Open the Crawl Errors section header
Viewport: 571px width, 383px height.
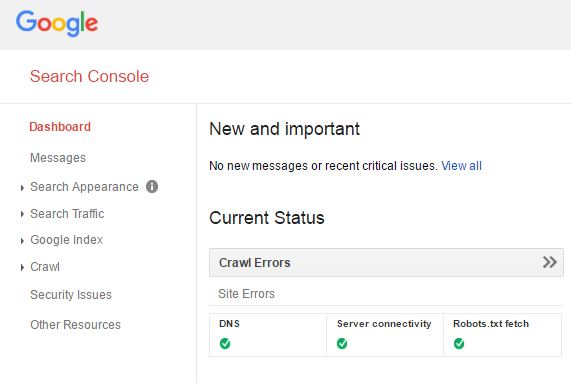386,262
